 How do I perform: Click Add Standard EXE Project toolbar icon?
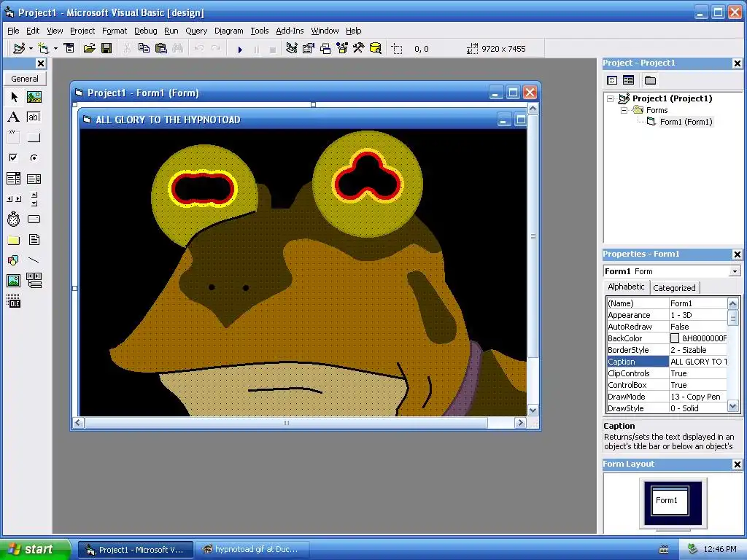click(x=19, y=49)
